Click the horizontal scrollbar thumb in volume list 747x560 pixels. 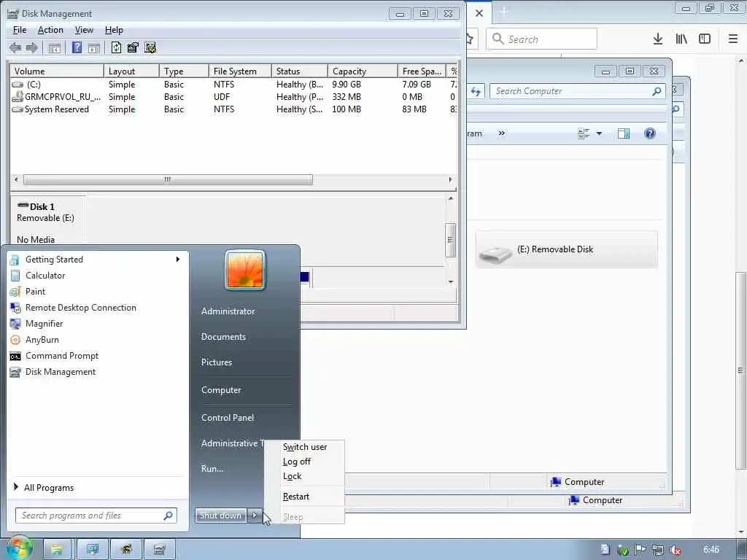[168, 179]
